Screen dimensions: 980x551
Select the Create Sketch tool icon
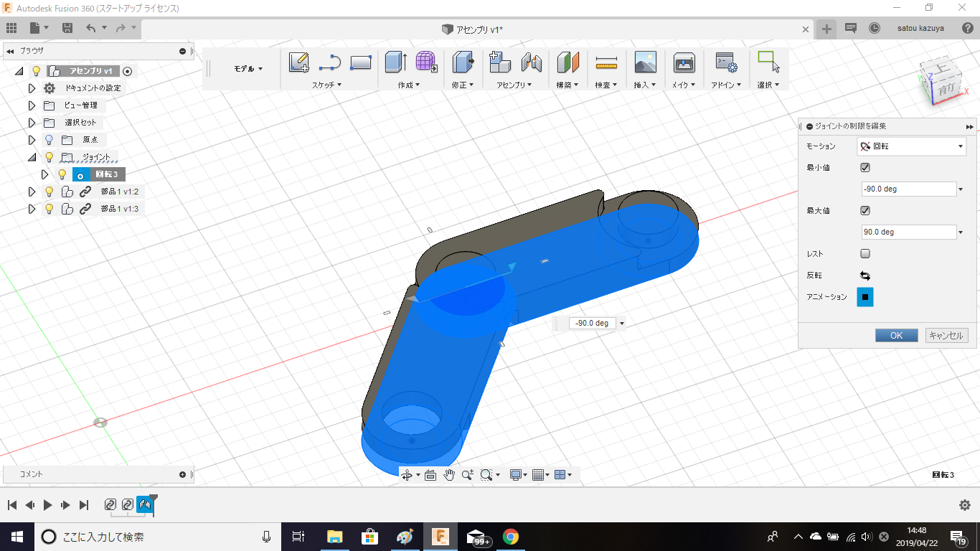(x=299, y=62)
